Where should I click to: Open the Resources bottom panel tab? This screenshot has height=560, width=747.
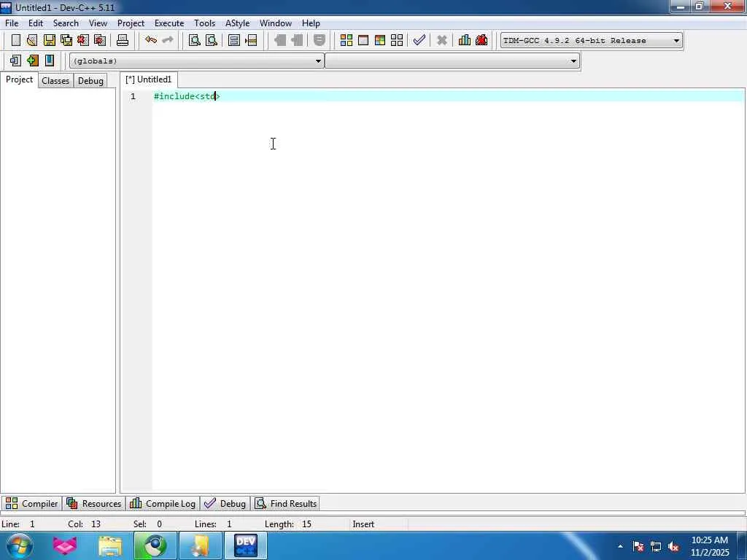click(x=94, y=503)
